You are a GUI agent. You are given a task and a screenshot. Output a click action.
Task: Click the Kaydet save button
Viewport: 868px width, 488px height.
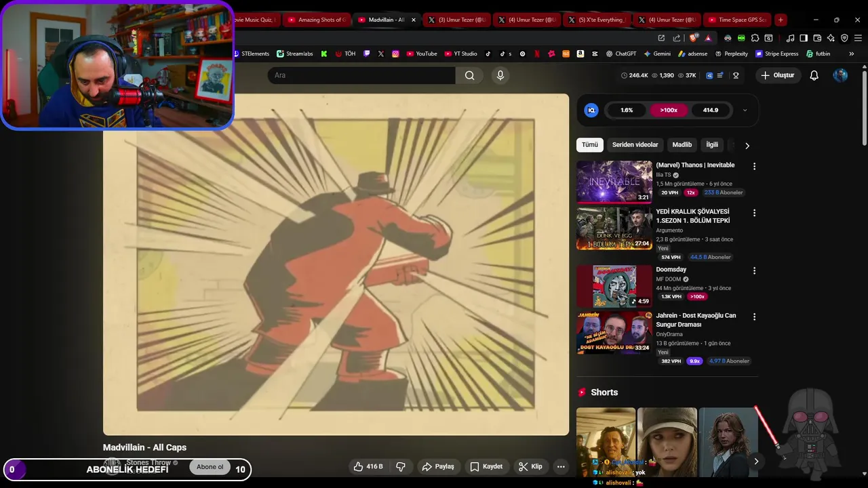[x=486, y=466]
